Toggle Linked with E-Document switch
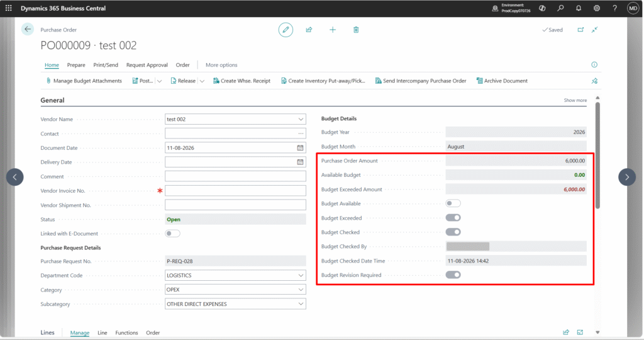Image resolution: width=644 pixels, height=340 pixels. (x=172, y=234)
